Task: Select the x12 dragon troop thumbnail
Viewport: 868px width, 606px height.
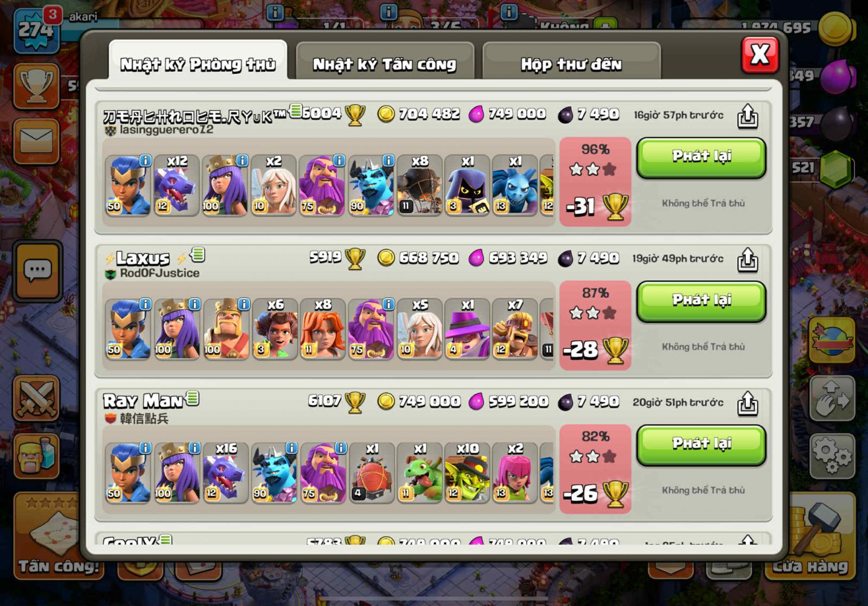Action: pyautogui.click(x=176, y=185)
